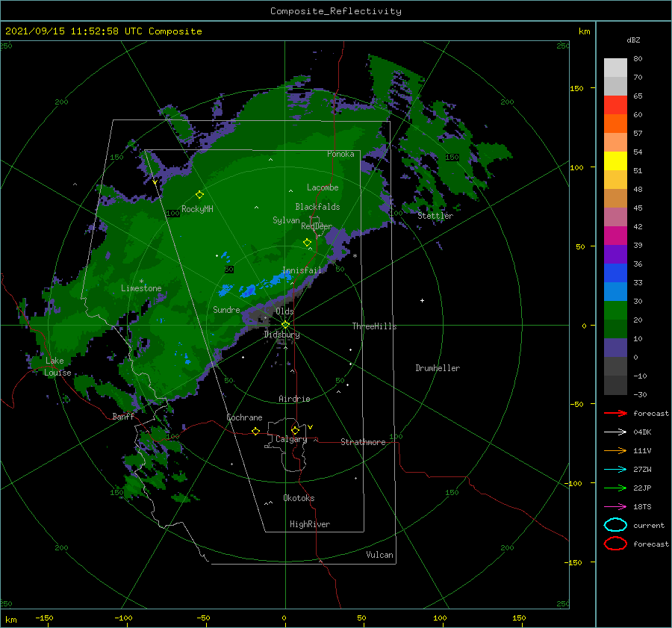Image resolution: width=672 pixels, height=628 pixels.
Task: Click the Lake Louise label
Action: click(57, 367)
